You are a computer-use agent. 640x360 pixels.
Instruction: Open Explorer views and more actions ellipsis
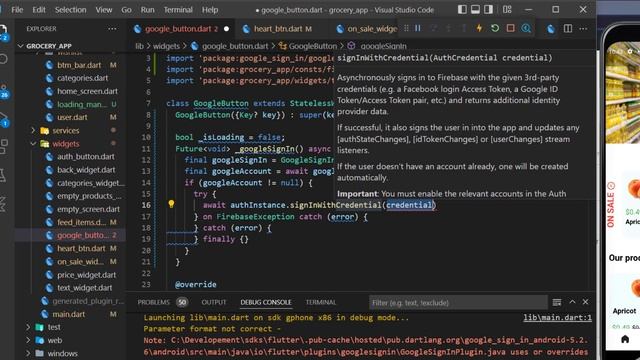(x=112, y=29)
